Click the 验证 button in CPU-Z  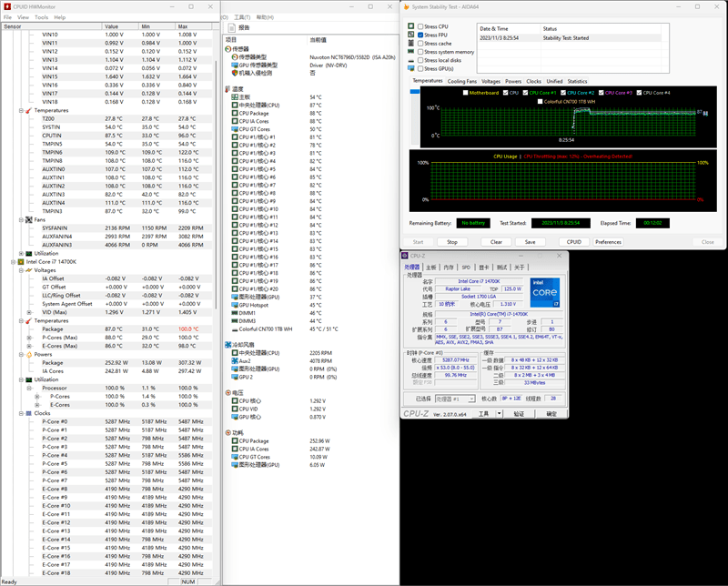point(519,414)
